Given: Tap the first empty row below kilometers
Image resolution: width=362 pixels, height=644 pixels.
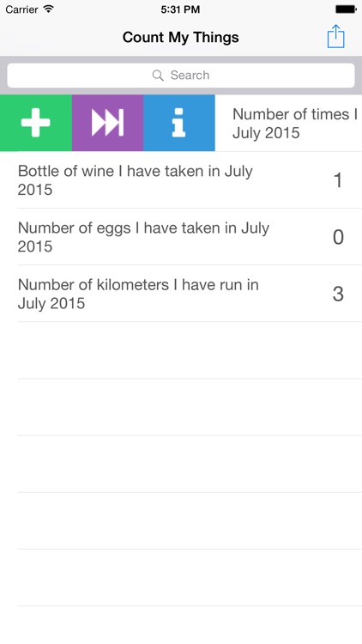Looking at the screenshot, I should pyautogui.click(x=181, y=350).
